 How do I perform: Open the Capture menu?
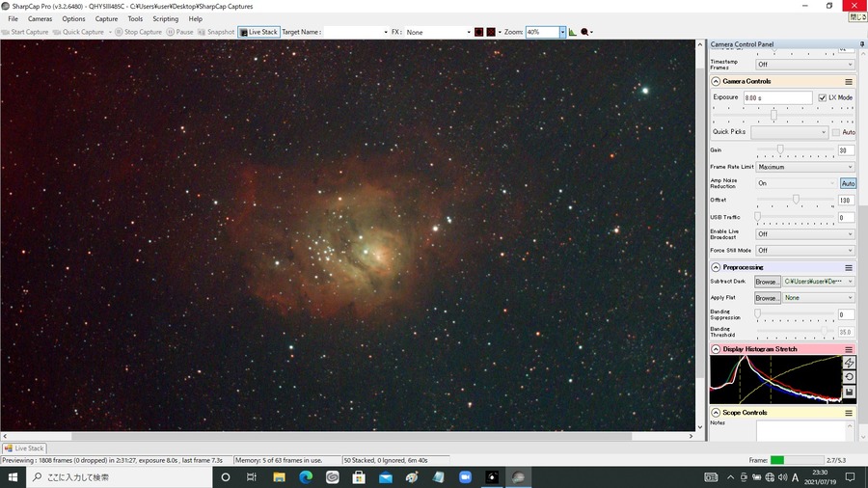106,19
